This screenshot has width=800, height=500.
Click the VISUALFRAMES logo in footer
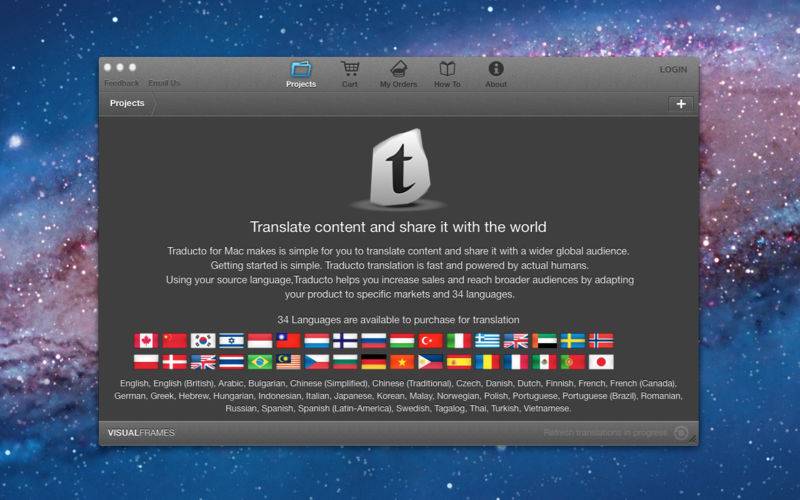coord(141,433)
